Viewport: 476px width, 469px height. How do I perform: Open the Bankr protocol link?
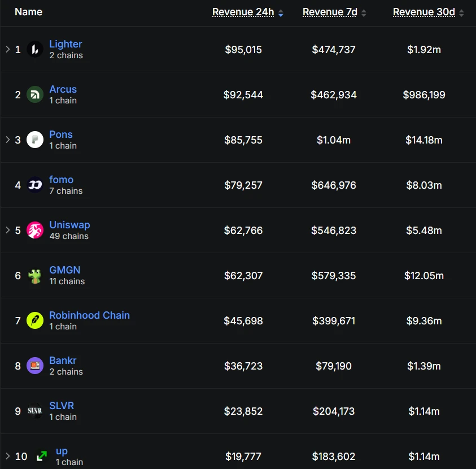(x=63, y=361)
